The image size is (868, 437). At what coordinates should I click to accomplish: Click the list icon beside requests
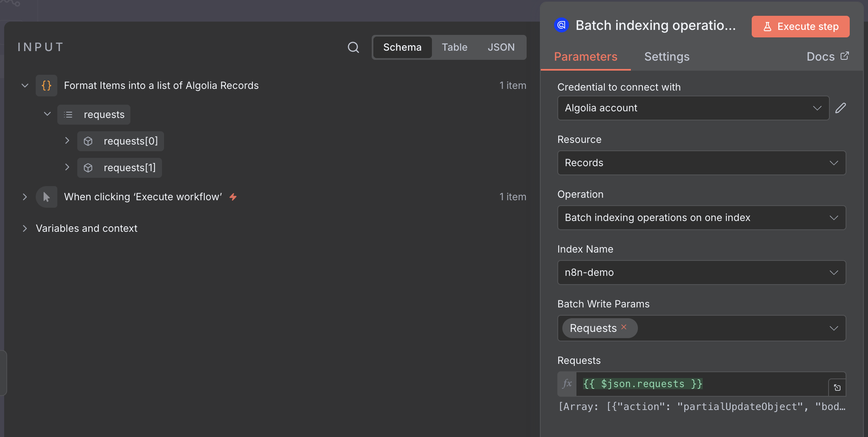coord(69,115)
